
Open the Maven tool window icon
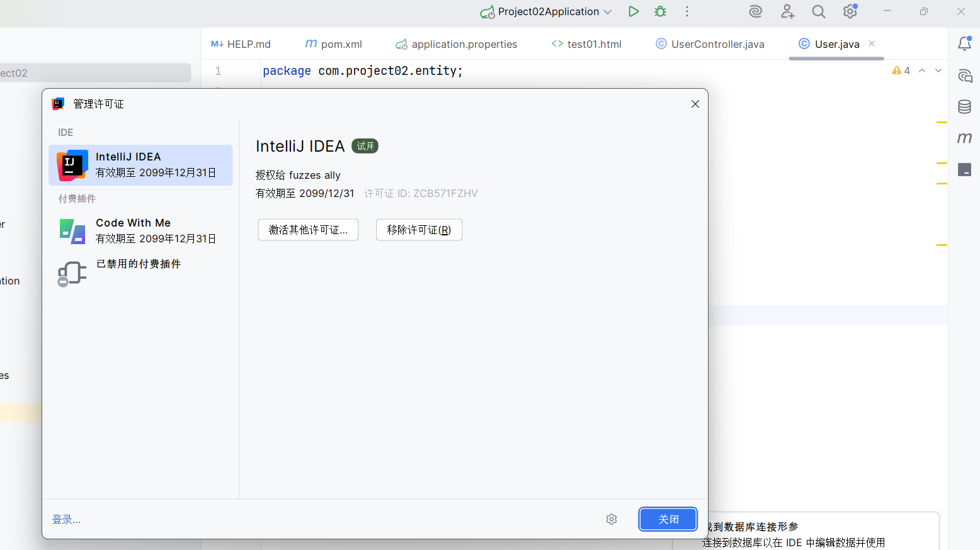click(x=964, y=138)
